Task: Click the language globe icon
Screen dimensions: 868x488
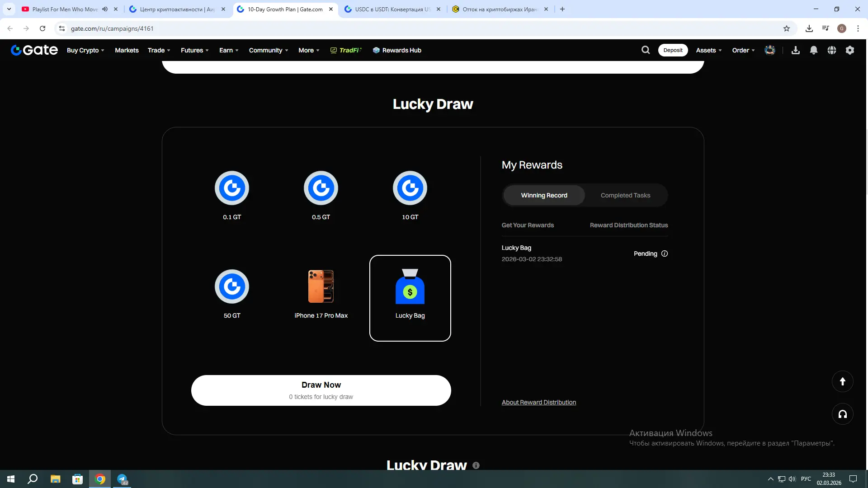Action: tap(831, 50)
